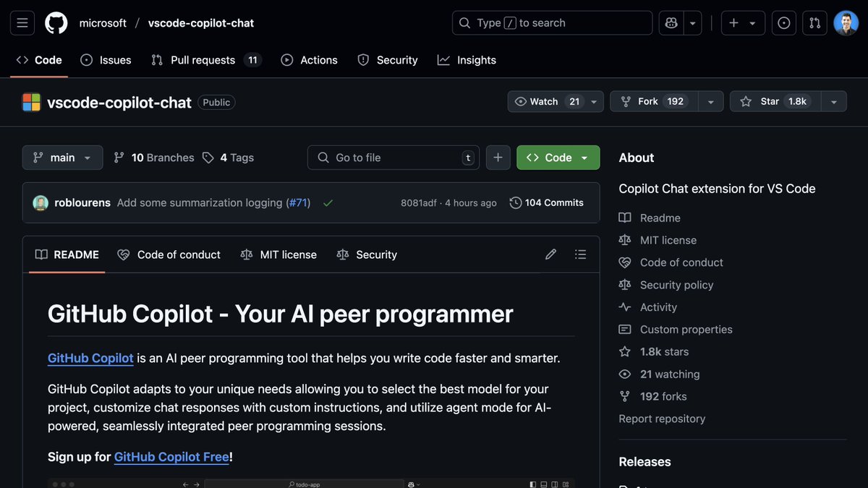Open the Copilot icon in the header

[670, 22]
